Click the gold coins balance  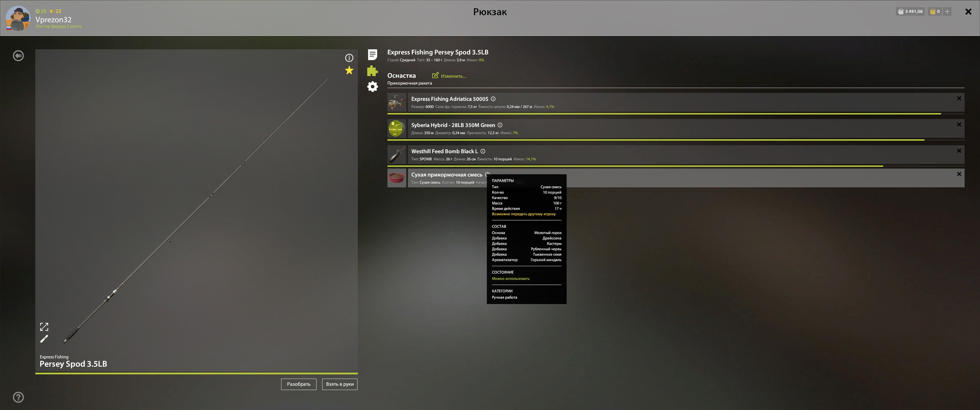point(935,11)
